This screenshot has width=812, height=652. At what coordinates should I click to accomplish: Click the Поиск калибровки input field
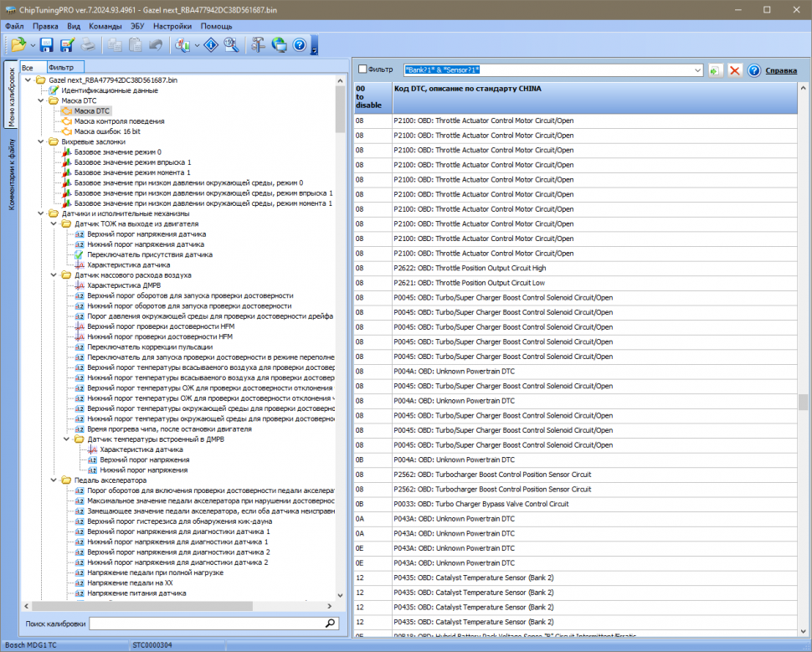click(205, 624)
